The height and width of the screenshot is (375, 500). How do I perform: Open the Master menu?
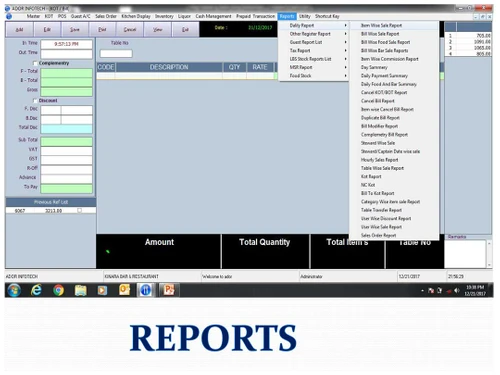coord(33,16)
